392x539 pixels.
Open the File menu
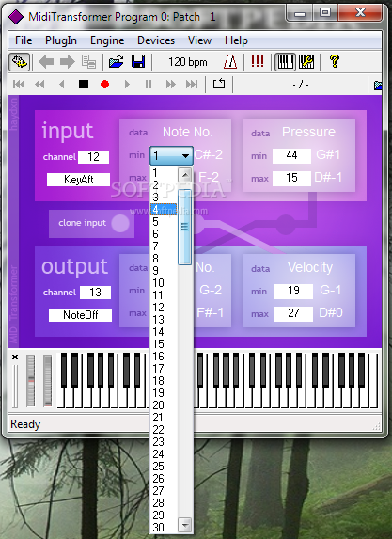(24, 40)
